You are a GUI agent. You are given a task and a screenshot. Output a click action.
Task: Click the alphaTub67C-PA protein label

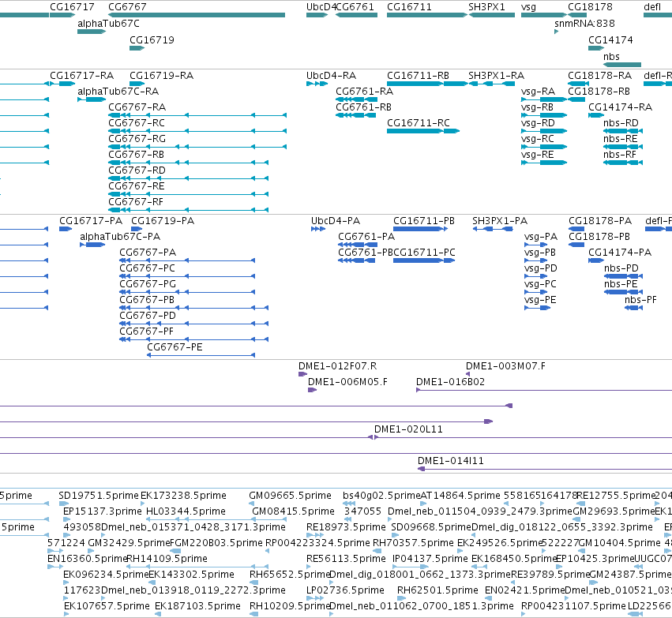(120, 237)
